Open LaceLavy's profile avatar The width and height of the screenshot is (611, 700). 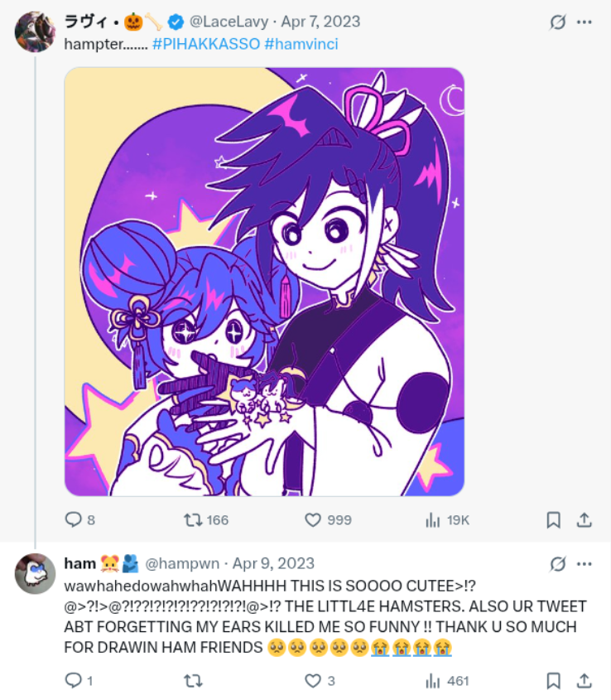point(36,32)
